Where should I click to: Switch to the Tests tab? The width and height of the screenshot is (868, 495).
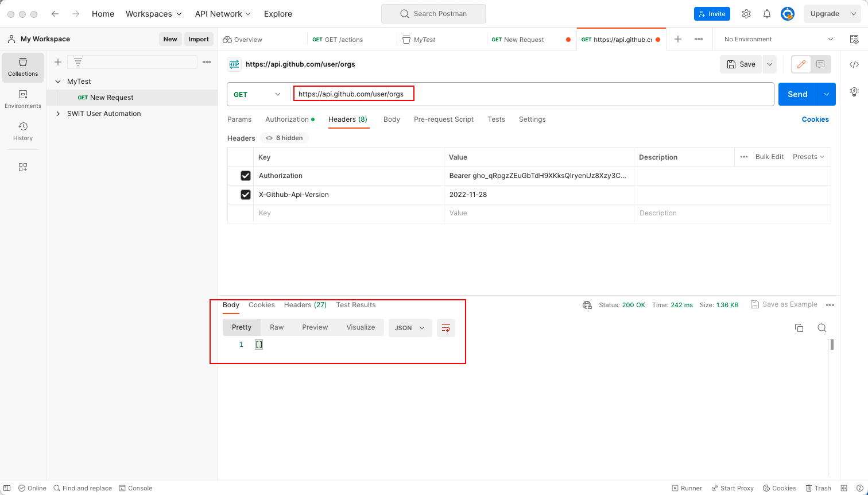pyautogui.click(x=497, y=119)
